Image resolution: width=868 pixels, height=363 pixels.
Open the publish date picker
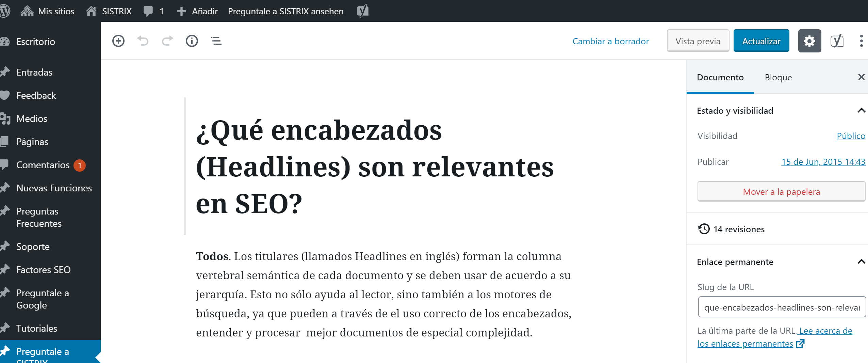[823, 162]
